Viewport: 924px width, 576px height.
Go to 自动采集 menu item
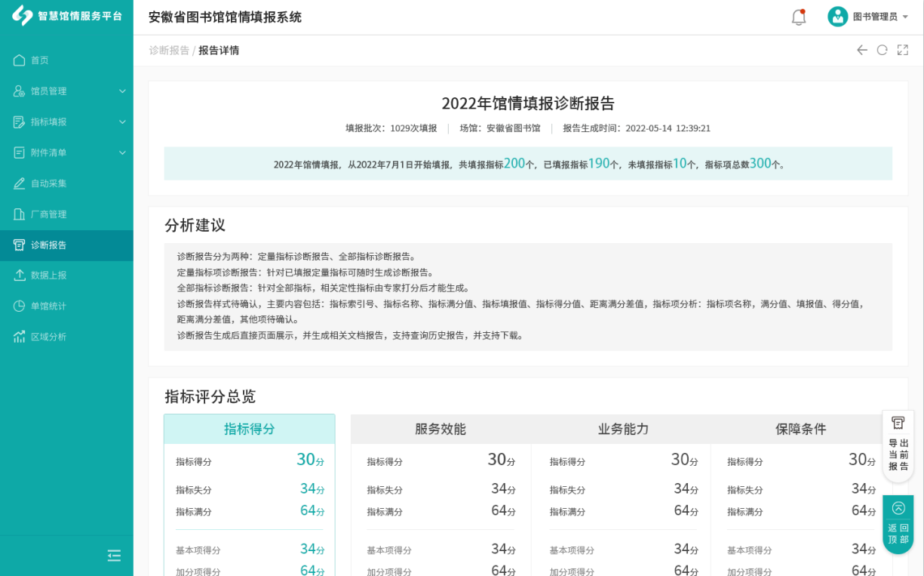(x=49, y=183)
